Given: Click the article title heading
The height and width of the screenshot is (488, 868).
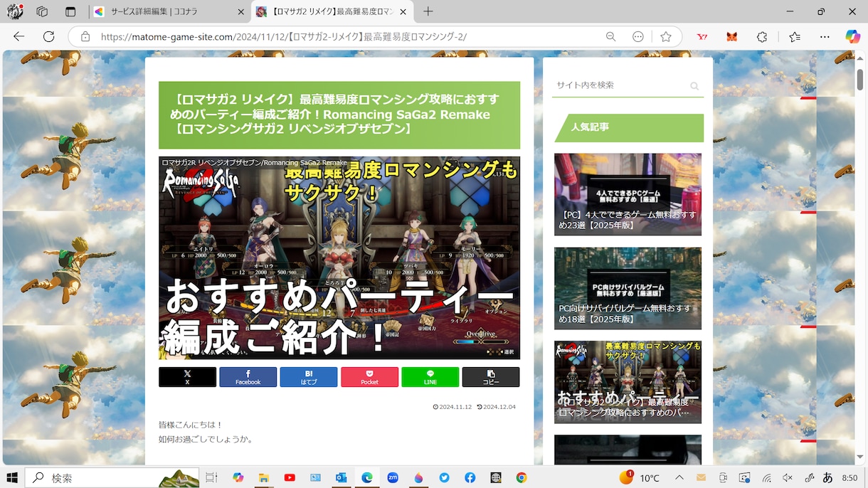Looking at the screenshot, I should point(339,115).
